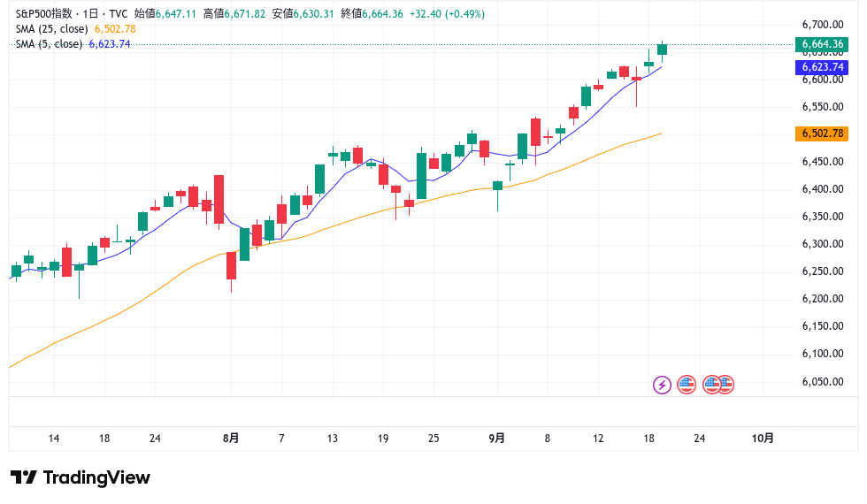
Task: Click the blue SMA 5 price tag 6,623.74
Action: pos(822,67)
